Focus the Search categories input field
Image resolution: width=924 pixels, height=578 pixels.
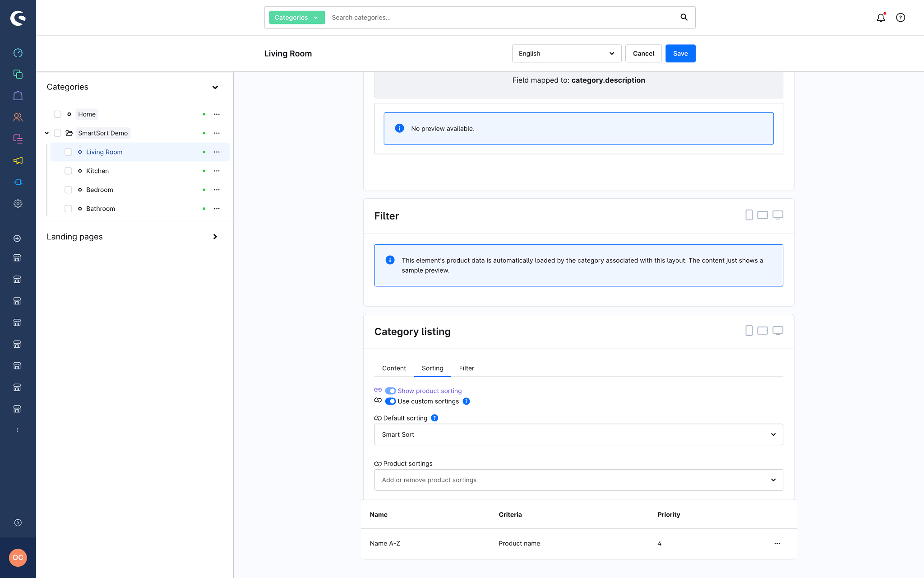pyautogui.click(x=501, y=18)
